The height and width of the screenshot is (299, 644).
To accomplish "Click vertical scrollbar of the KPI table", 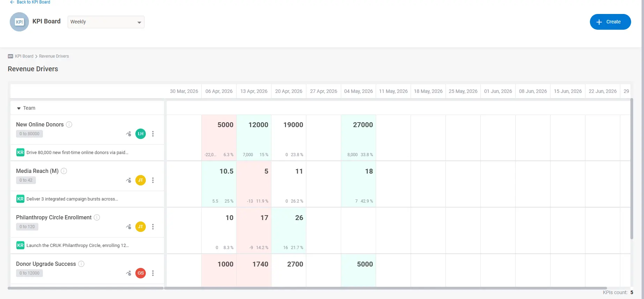I will pyautogui.click(x=632, y=169).
